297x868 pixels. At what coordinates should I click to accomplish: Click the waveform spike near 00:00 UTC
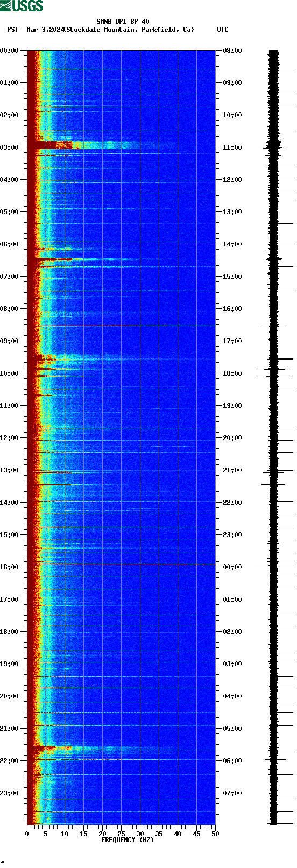pyautogui.click(x=273, y=564)
